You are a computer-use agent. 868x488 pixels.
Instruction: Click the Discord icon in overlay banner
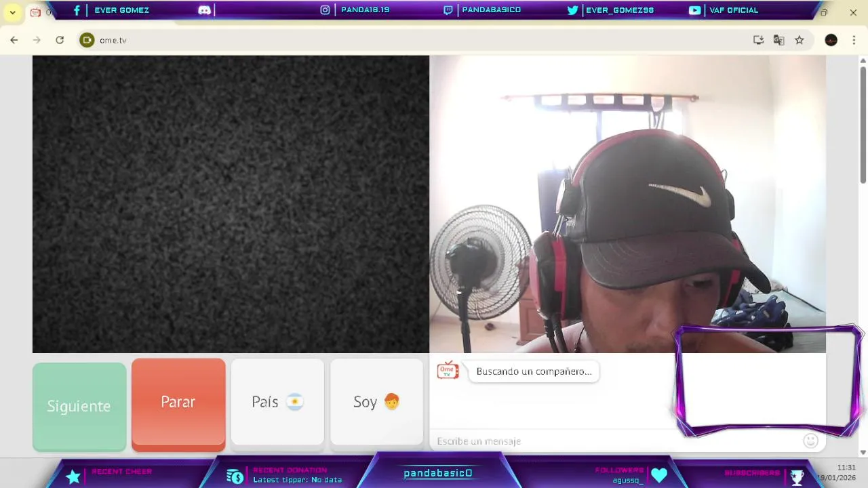tap(204, 10)
